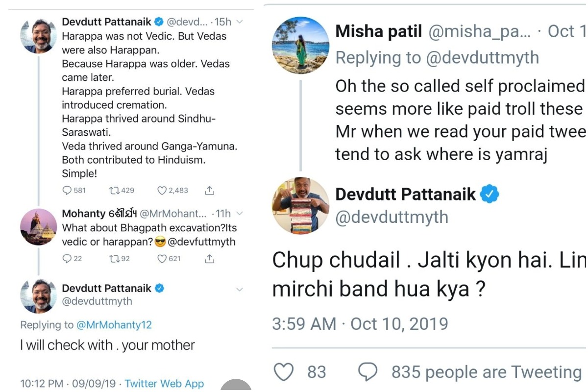
Task: Open the @devfuttmyth mention in Mohanty's tweet
Action: pyautogui.click(x=201, y=242)
